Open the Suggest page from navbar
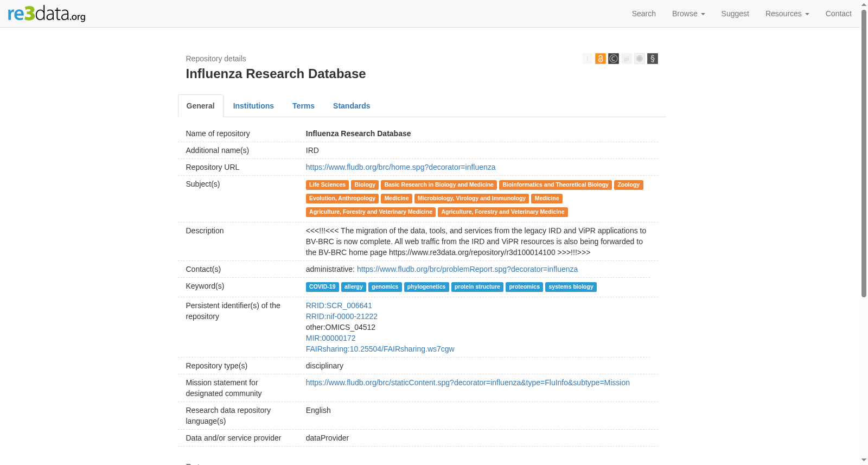 (735, 14)
